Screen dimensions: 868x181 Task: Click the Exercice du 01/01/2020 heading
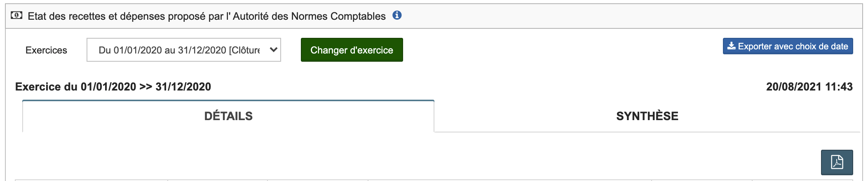pos(113,87)
